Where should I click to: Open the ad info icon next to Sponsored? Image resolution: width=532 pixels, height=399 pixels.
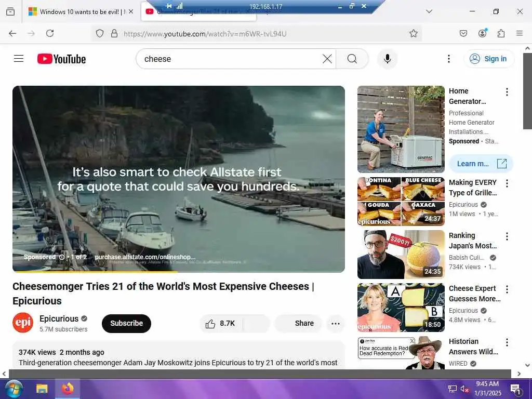point(62,257)
